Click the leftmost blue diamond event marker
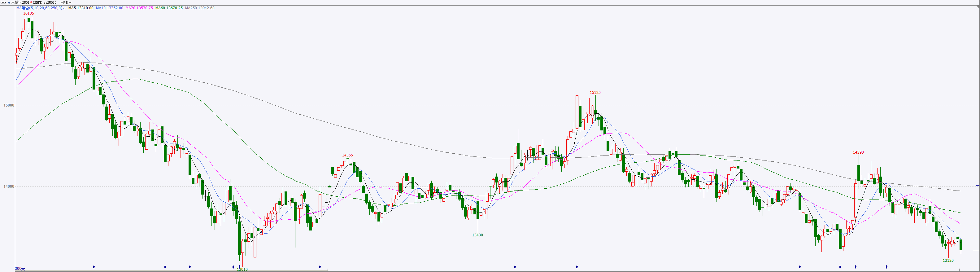Viewport: 980px width, 272px height. 94,267
